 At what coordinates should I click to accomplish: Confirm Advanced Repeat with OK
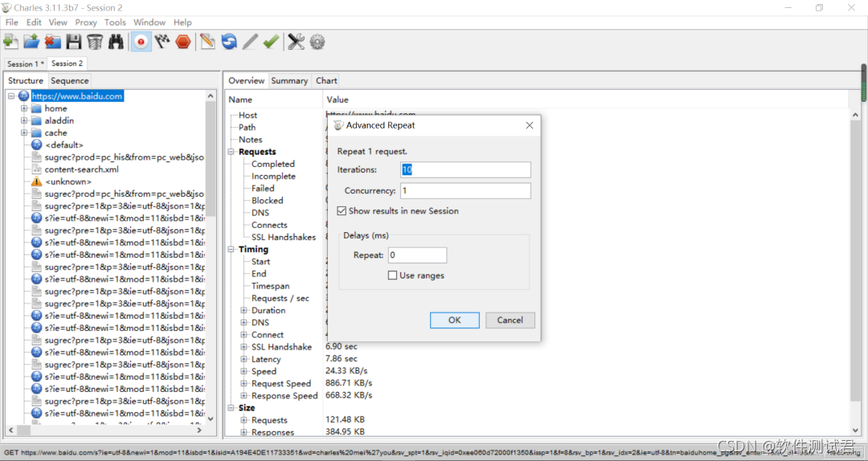(x=454, y=320)
